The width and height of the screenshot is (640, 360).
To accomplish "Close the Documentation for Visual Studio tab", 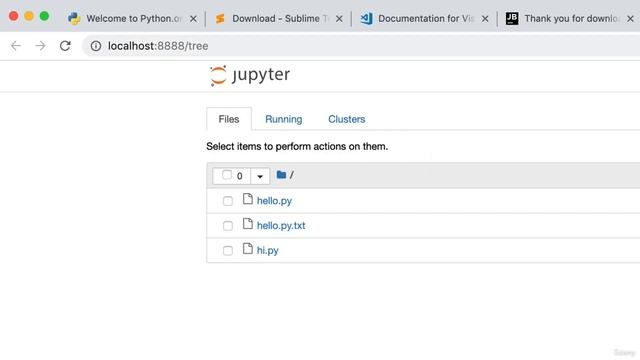I will click(485, 19).
